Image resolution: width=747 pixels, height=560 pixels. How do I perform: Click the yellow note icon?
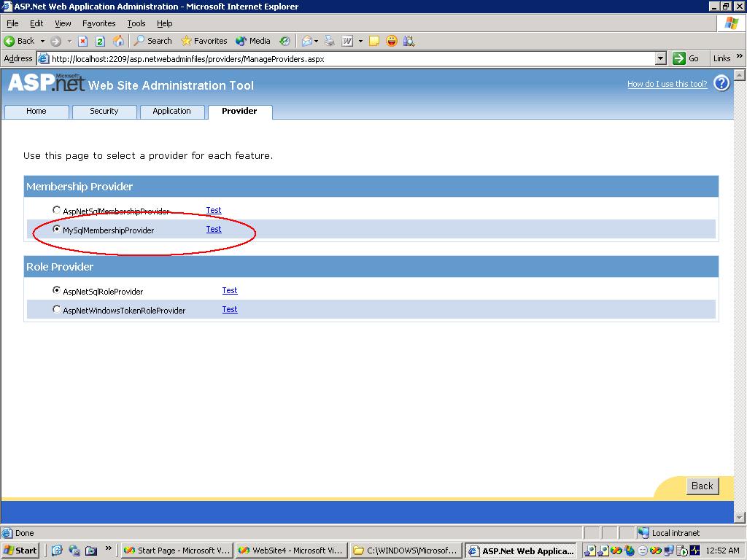374,42
